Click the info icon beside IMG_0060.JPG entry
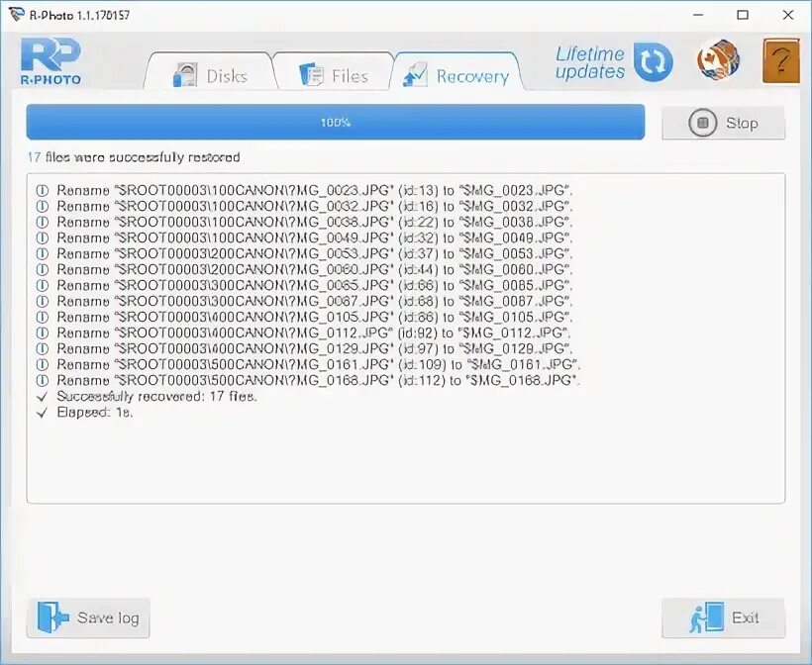 42,269
